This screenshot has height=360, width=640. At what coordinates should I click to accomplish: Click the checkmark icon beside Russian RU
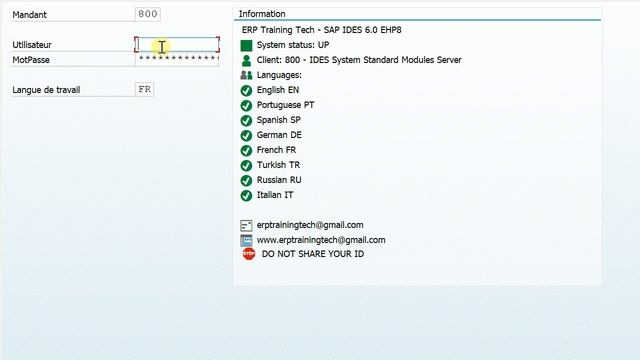(246, 180)
